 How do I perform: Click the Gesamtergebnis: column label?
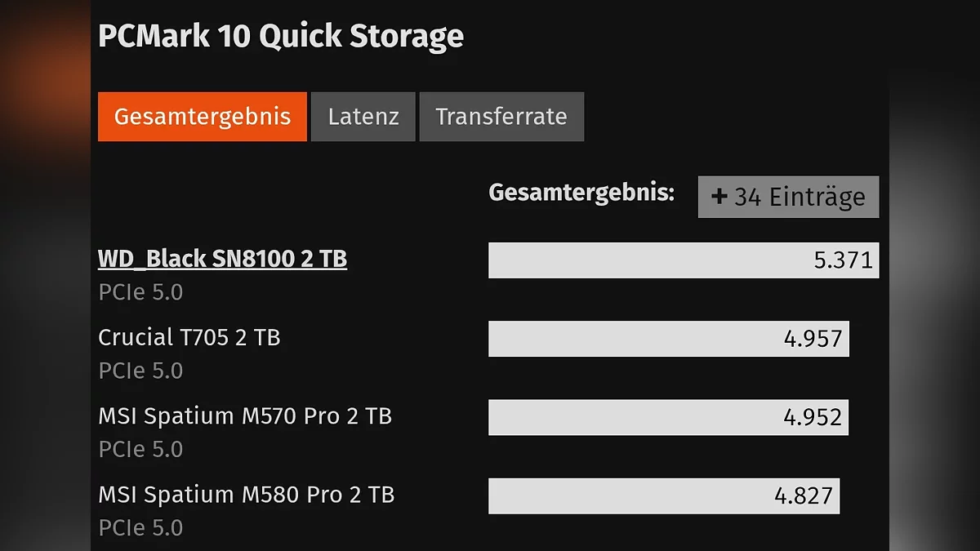581,193
